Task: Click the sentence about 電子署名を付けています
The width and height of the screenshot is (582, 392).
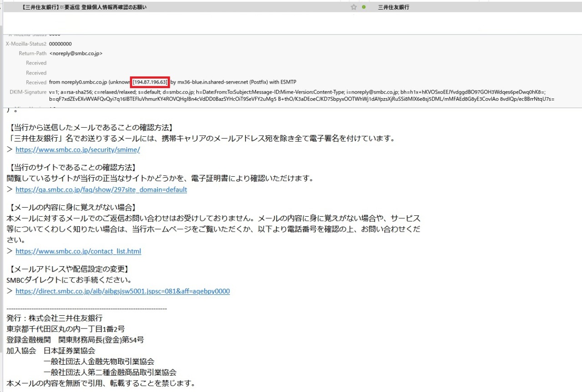Action: click(x=201, y=138)
